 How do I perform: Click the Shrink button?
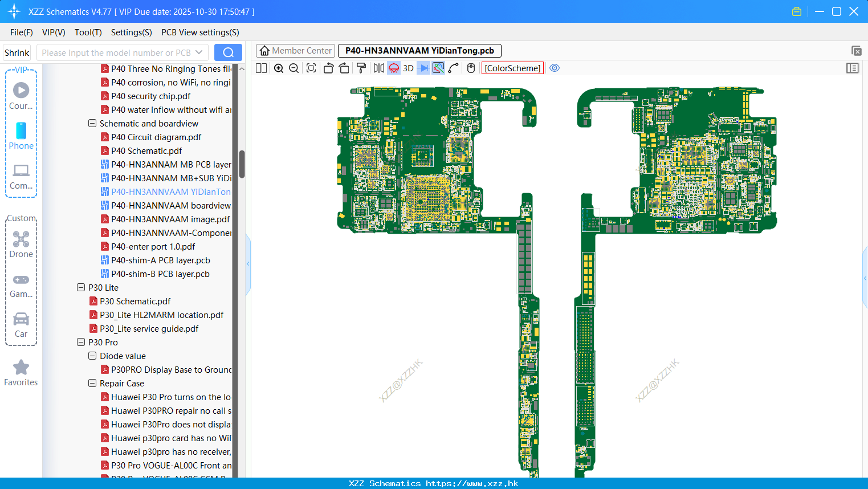pyautogui.click(x=17, y=52)
